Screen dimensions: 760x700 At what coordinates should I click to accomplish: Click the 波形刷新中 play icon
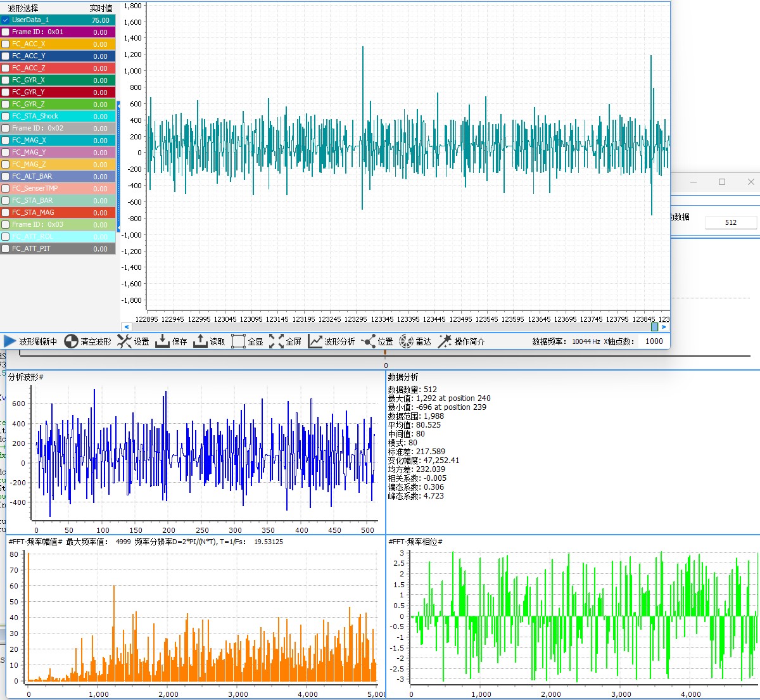coord(10,341)
